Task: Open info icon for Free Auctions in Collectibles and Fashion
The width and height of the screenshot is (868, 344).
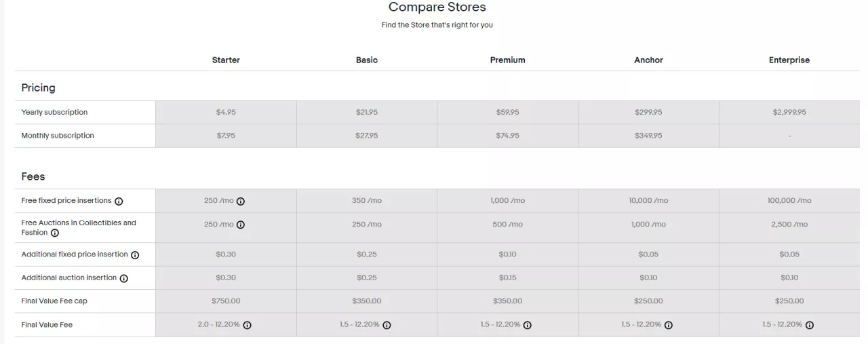Action: point(55,233)
